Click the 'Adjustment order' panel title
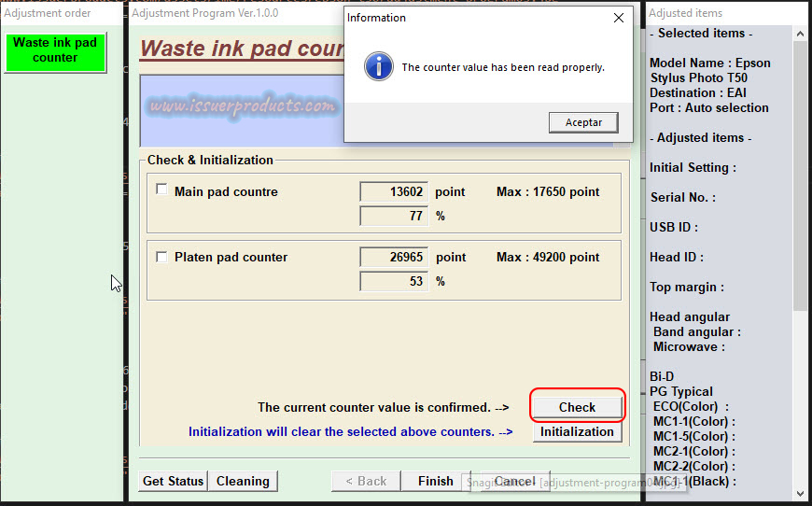The image size is (812, 506). (x=47, y=13)
